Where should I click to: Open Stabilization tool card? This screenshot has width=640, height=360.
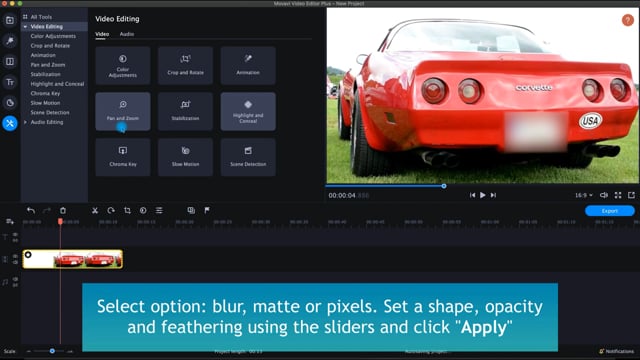tap(185, 111)
